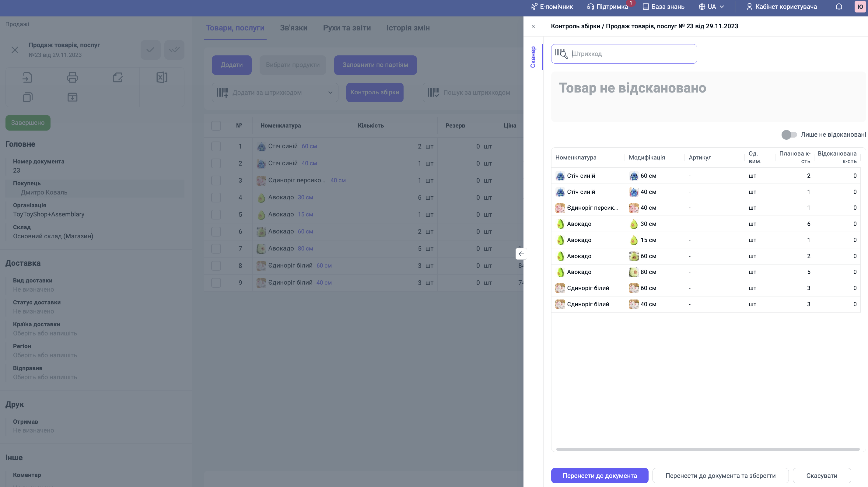Click the archive download icon
The width and height of the screenshot is (868, 487).
click(72, 97)
